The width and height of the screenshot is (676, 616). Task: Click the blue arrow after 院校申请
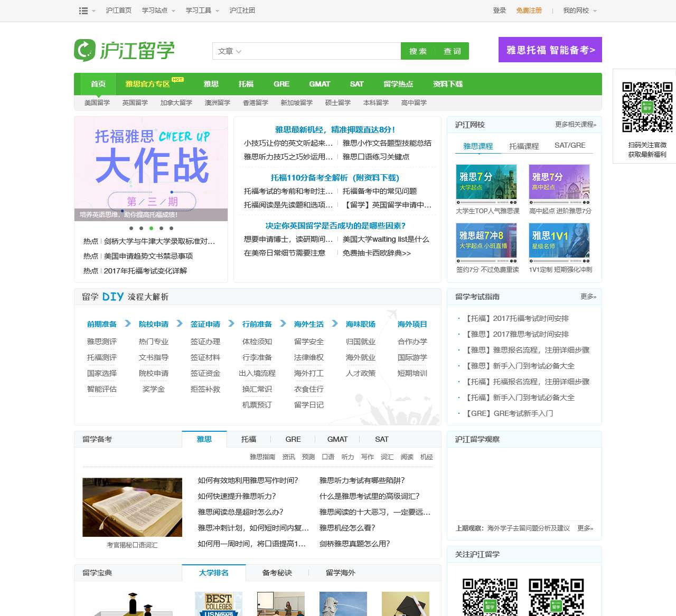pyautogui.click(x=180, y=324)
